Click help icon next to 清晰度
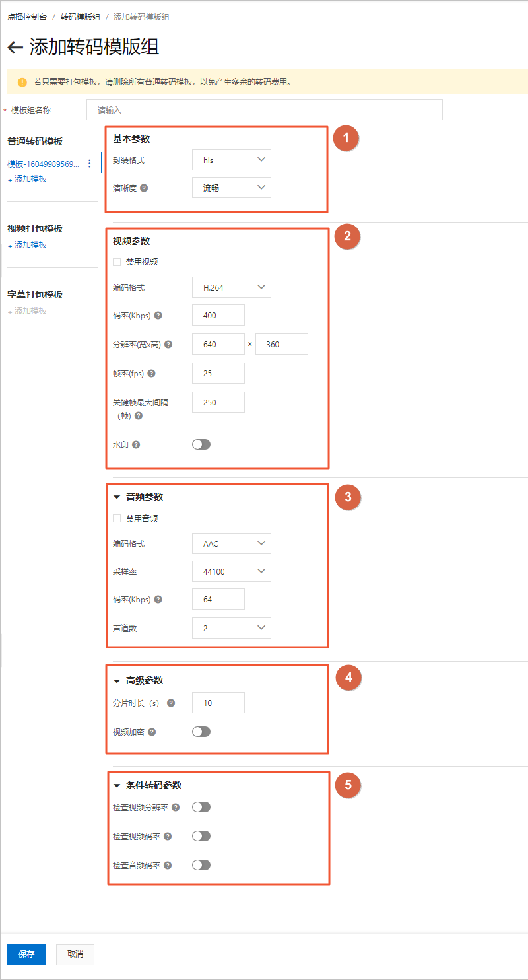This screenshot has width=528, height=980. click(x=144, y=188)
